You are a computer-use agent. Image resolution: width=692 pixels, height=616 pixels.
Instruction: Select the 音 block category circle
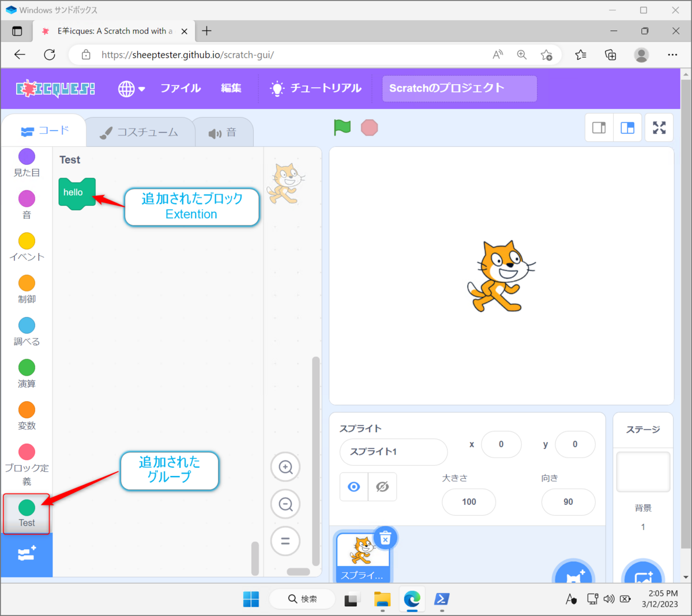(x=27, y=199)
